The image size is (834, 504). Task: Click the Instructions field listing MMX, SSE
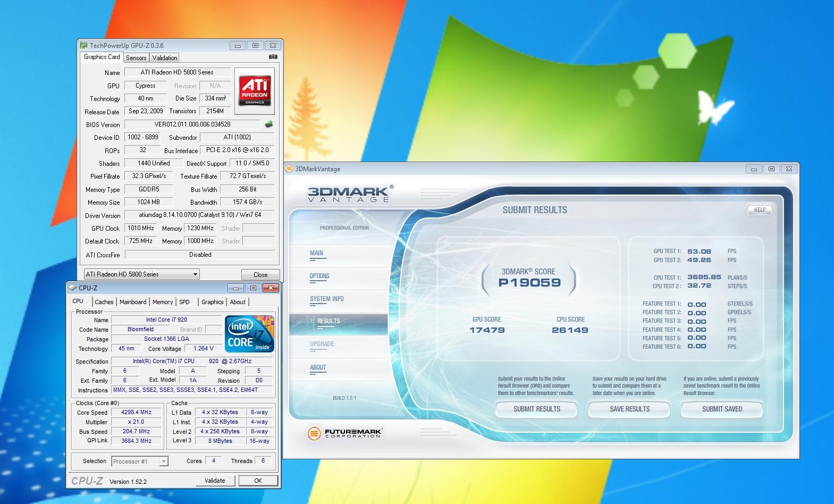click(x=192, y=390)
